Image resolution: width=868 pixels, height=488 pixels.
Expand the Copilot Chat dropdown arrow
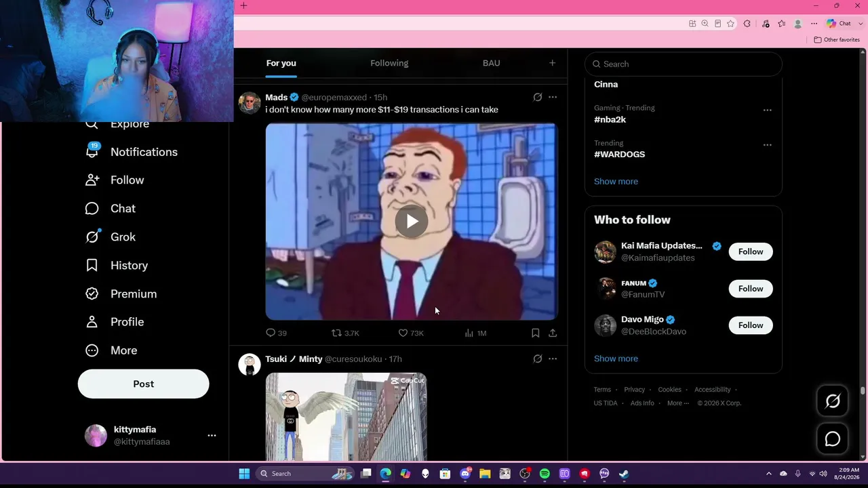861,24
